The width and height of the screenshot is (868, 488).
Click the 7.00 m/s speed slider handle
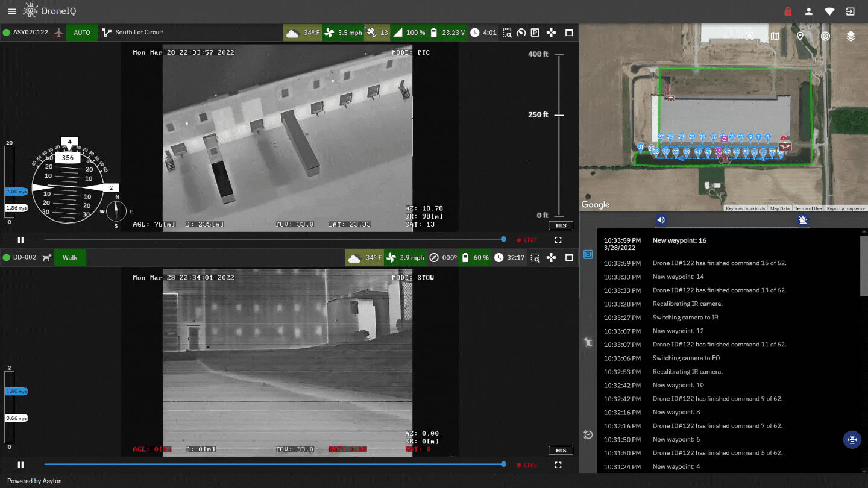16,191
